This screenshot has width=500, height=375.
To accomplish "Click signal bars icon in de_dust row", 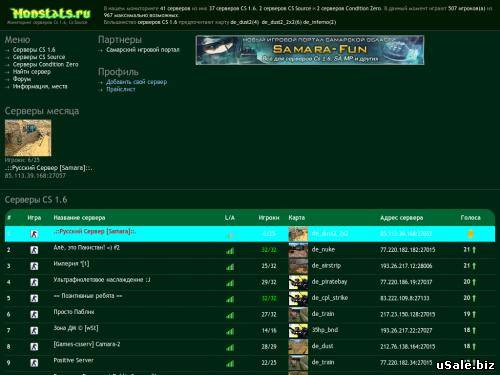I will tap(230, 348).
